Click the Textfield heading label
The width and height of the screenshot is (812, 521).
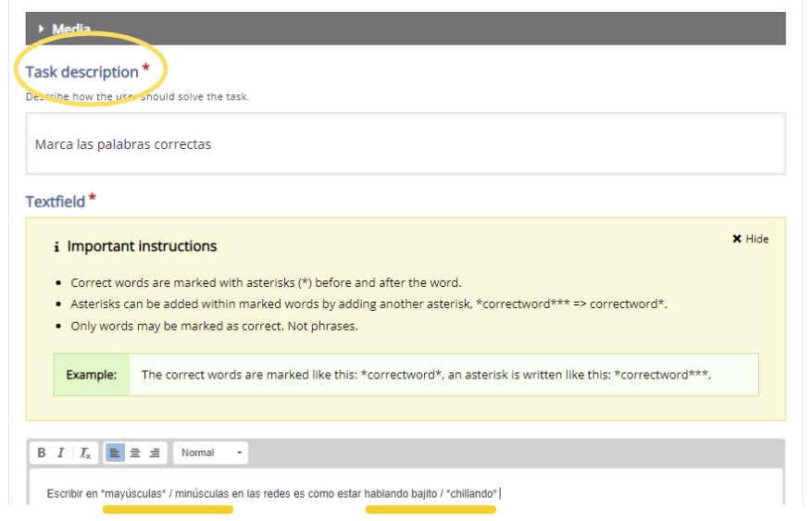click(x=56, y=201)
